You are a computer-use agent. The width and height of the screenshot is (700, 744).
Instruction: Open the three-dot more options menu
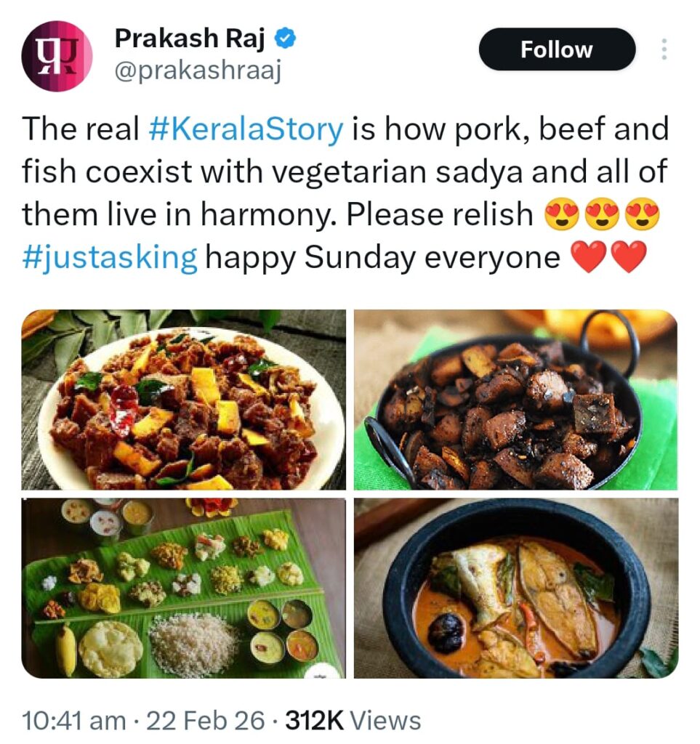point(663,49)
